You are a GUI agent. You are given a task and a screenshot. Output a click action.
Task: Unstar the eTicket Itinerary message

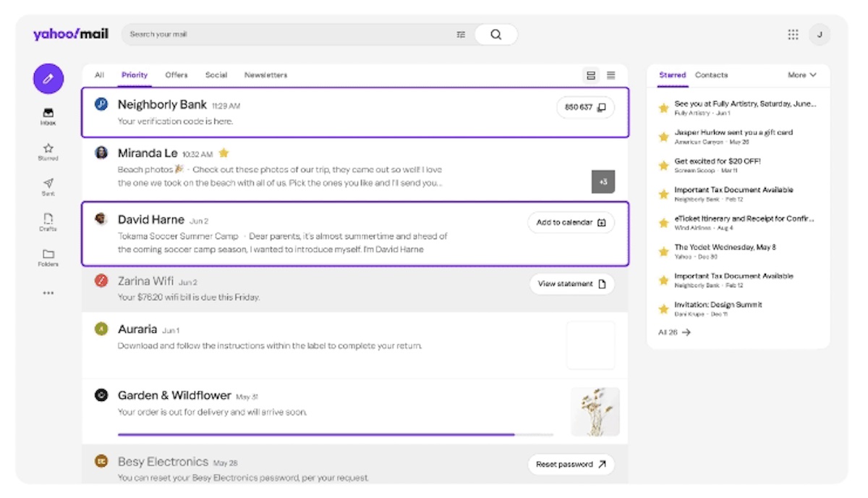pos(663,223)
